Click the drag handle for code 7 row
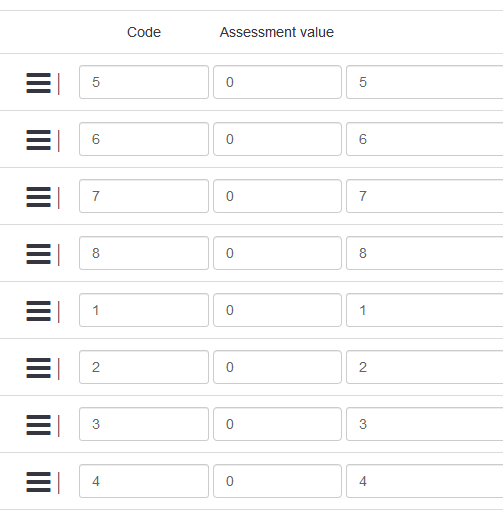 click(x=38, y=197)
